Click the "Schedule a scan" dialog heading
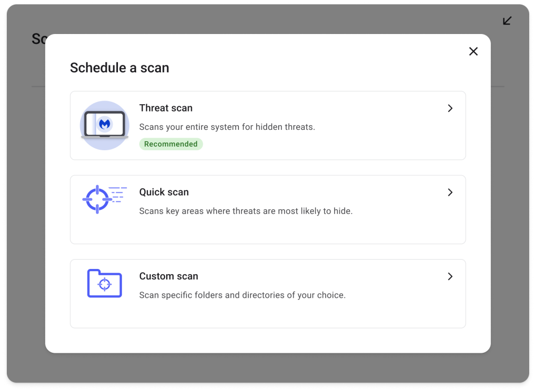This screenshot has width=536, height=392. (x=119, y=68)
